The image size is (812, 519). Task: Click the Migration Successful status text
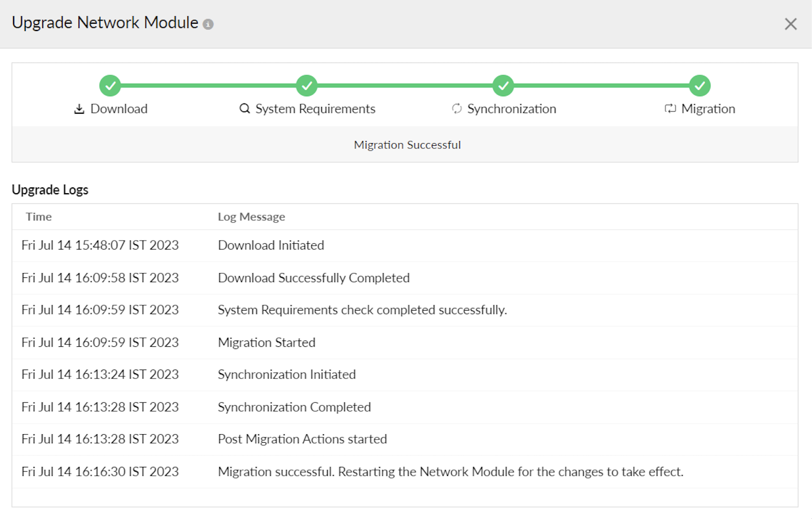[x=407, y=145]
